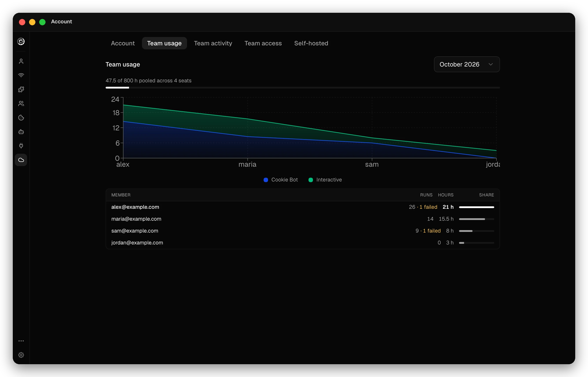The height and width of the screenshot is (377, 588).
Task: Open the plug connector icon in sidebar
Action: (21, 146)
